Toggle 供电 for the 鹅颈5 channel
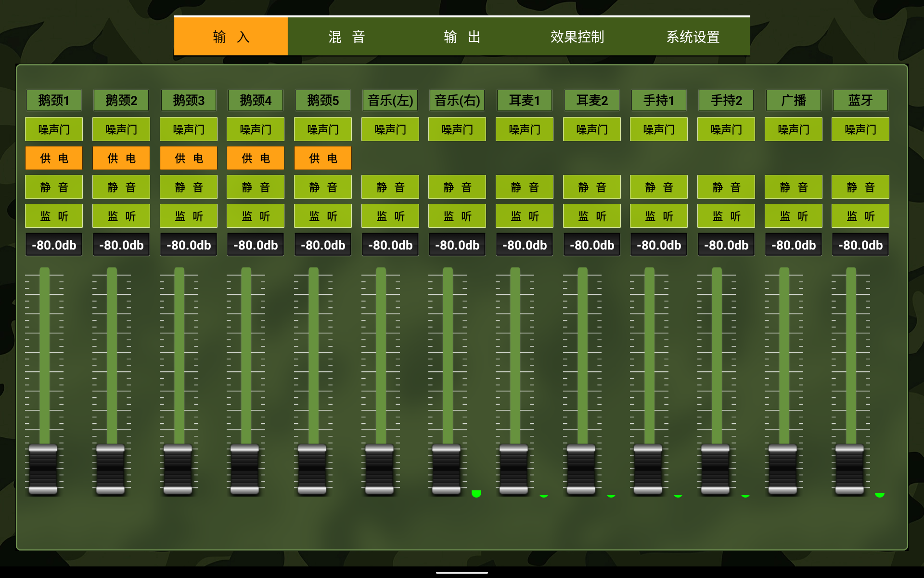The width and height of the screenshot is (924, 578). 323,158
